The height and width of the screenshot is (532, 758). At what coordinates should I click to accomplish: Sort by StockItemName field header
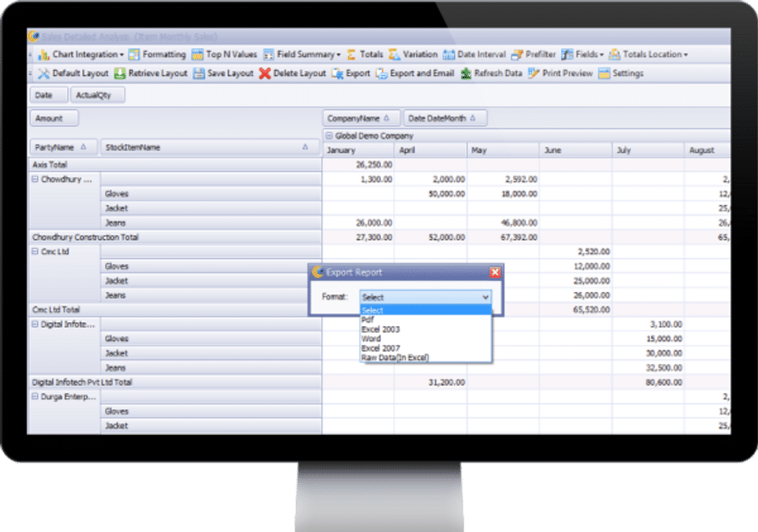click(x=210, y=148)
